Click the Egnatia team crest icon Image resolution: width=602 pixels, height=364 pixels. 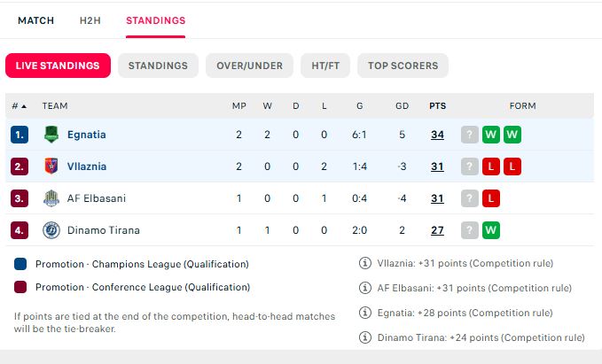[x=51, y=135]
